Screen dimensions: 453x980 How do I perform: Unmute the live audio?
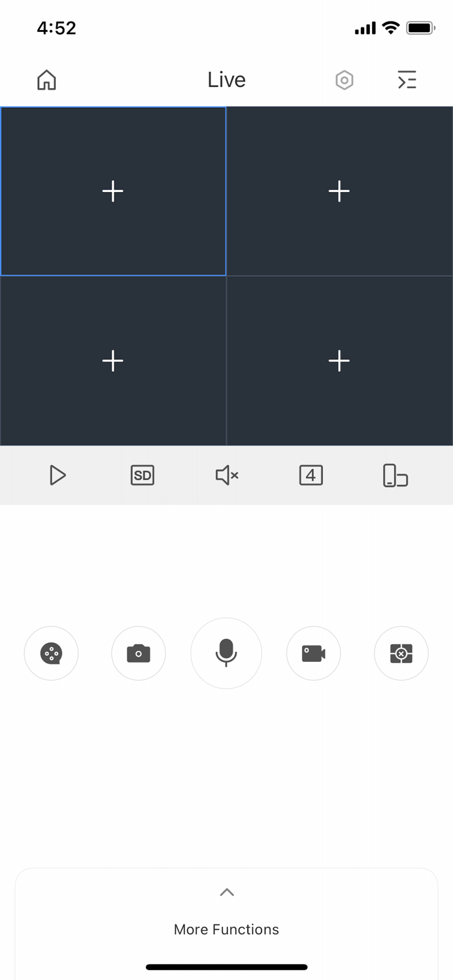point(226,475)
